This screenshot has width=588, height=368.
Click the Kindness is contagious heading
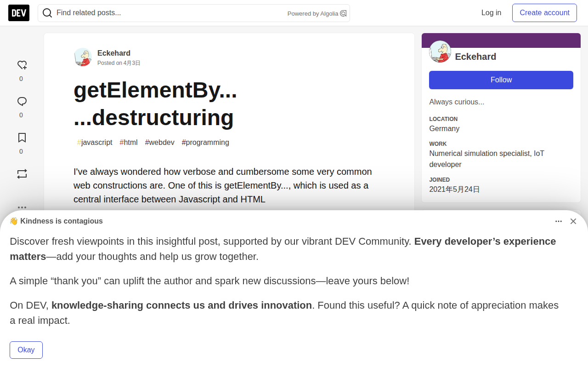click(56, 221)
